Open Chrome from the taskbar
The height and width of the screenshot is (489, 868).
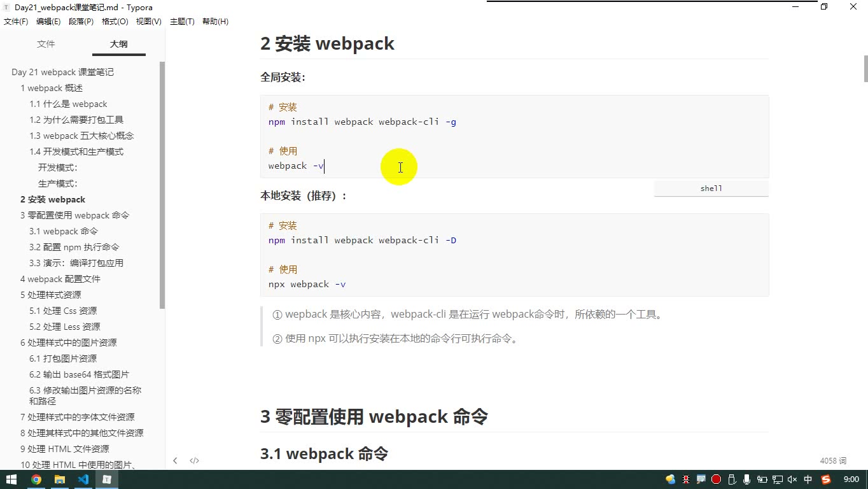pos(36,479)
